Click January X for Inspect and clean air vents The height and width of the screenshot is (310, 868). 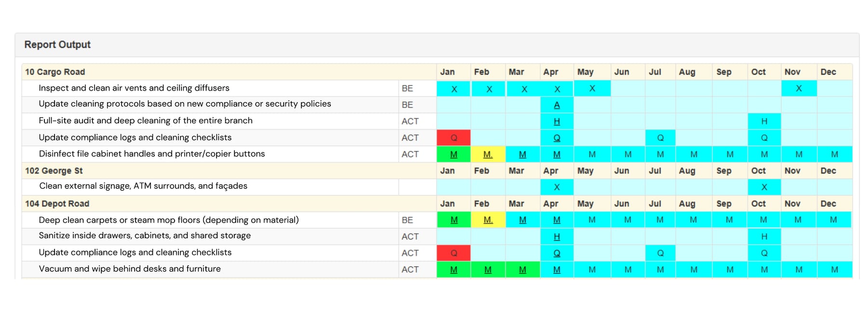(454, 89)
